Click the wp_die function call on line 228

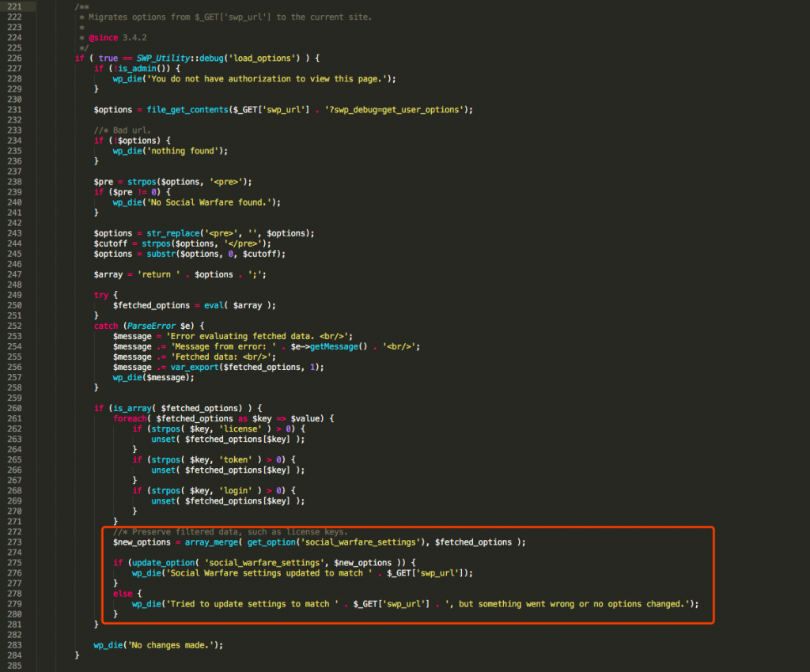(x=127, y=78)
